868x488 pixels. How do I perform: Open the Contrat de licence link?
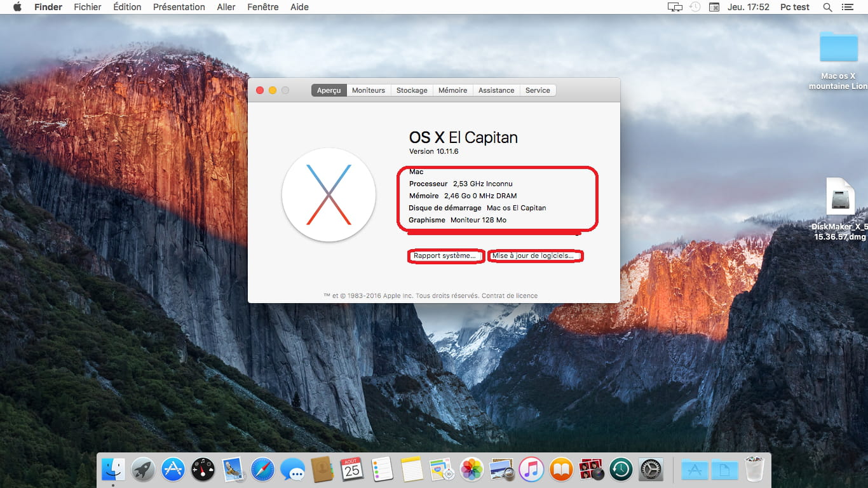pyautogui.click(x=510, y=295)
